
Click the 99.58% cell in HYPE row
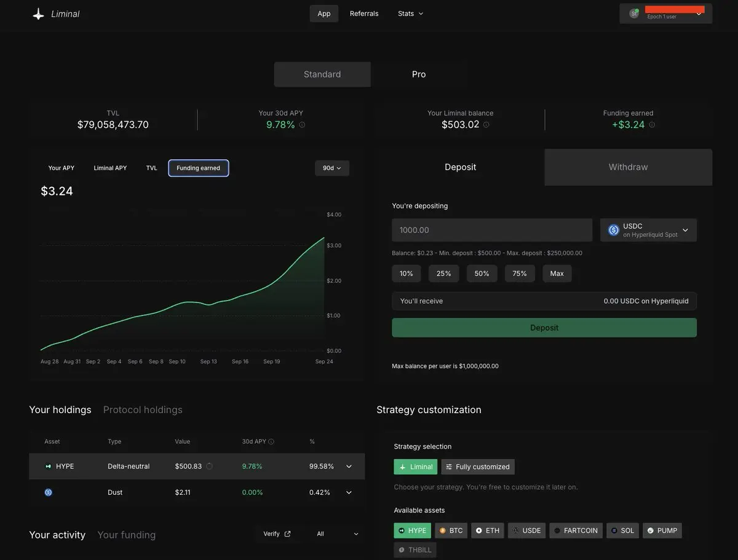(x=322, y=467)
